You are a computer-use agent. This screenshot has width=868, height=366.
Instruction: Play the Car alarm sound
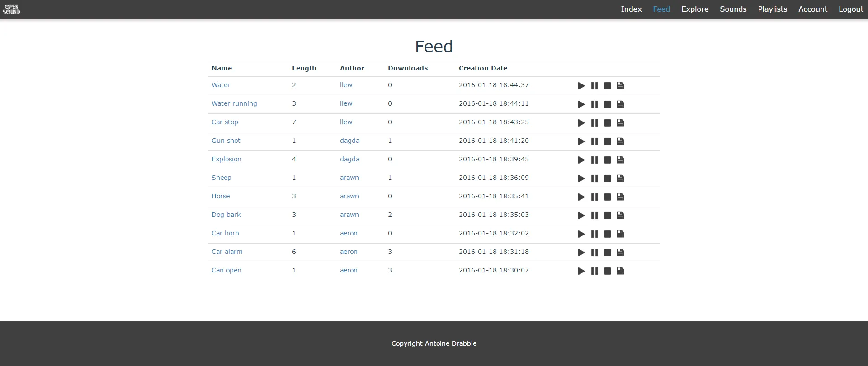tap(581, 253)
